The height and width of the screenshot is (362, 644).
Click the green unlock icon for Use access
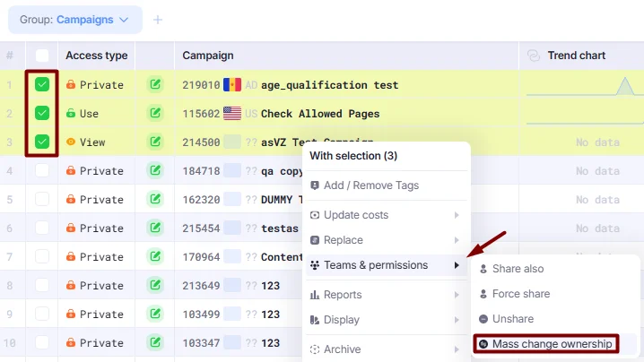[71, 113]
